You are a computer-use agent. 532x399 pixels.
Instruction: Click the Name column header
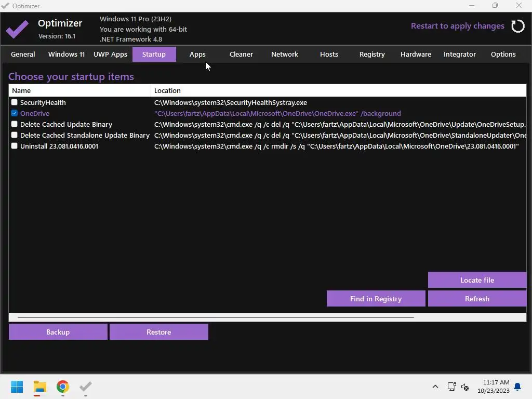tap(79, 90)
